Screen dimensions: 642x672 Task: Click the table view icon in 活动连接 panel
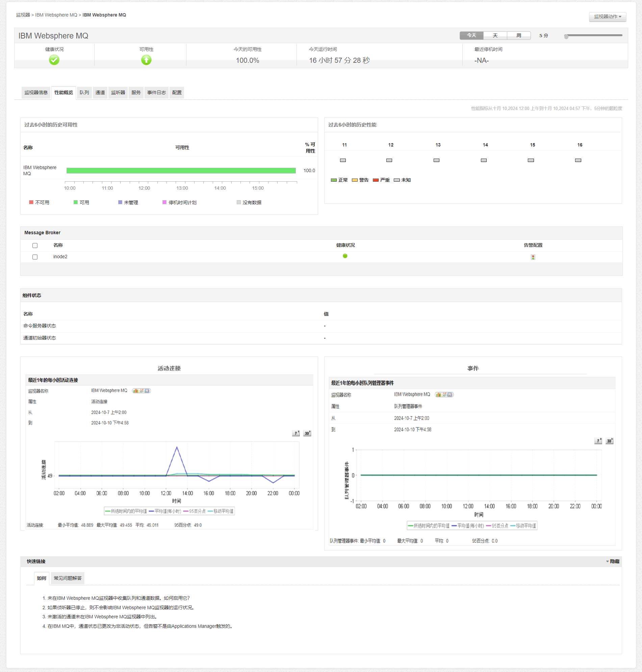pyautogui.click(x=147, y=391)
